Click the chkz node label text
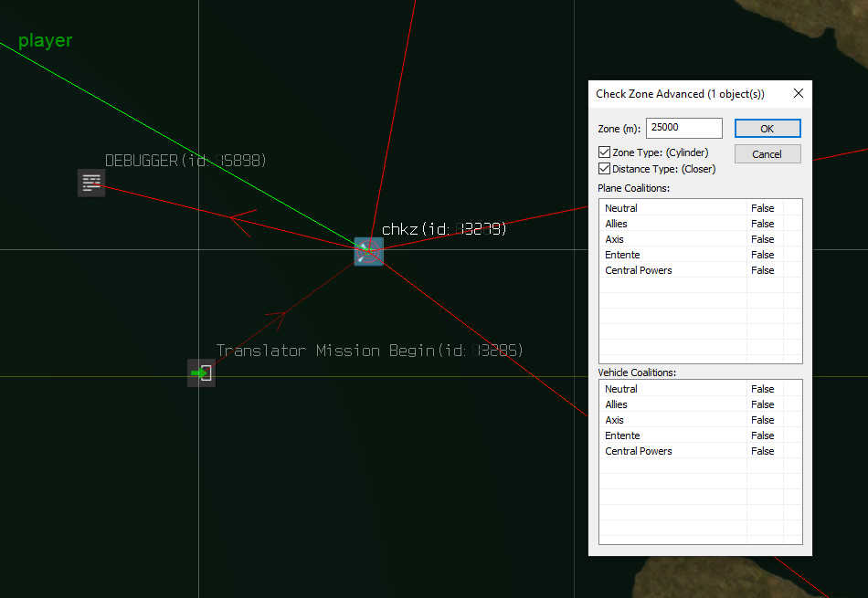Viewport: 868px width, 598px height. pos(444,228)
